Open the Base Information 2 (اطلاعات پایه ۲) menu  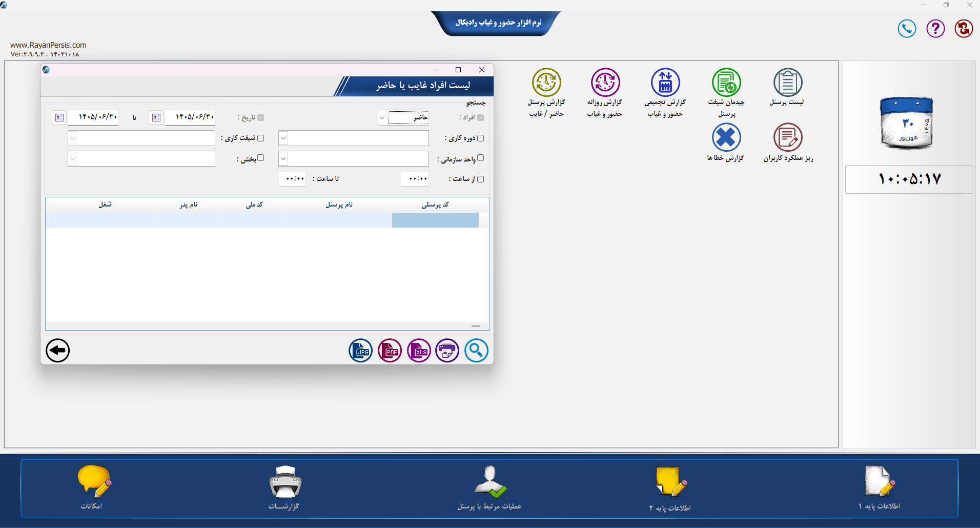click(670, 488)
